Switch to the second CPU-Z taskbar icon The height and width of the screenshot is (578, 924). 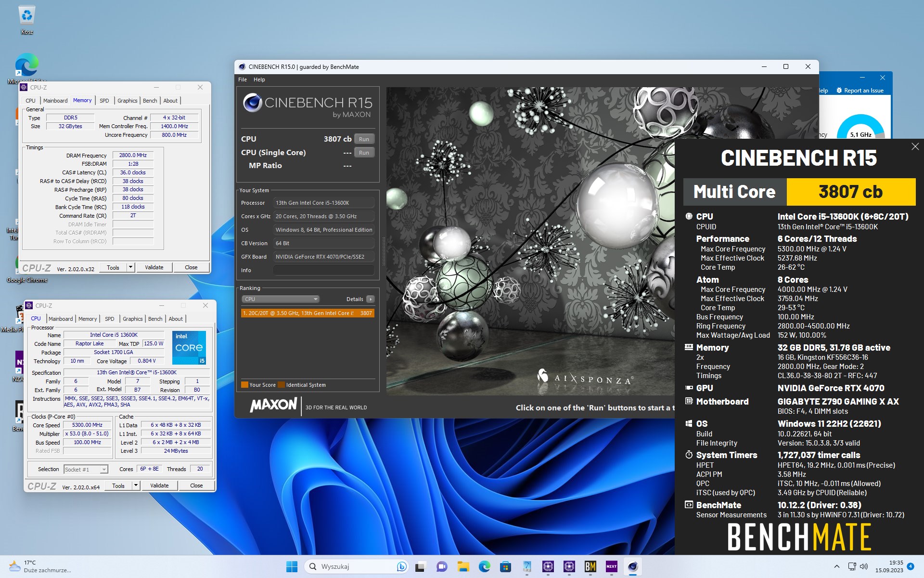click(x=569, y=566)
